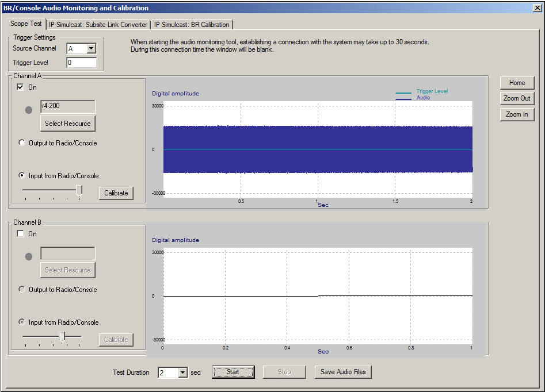The height and width of the screenshot is (392, 545).
Task: Expand the Test Duration dropdown
Action: click(x=183, y=372)
